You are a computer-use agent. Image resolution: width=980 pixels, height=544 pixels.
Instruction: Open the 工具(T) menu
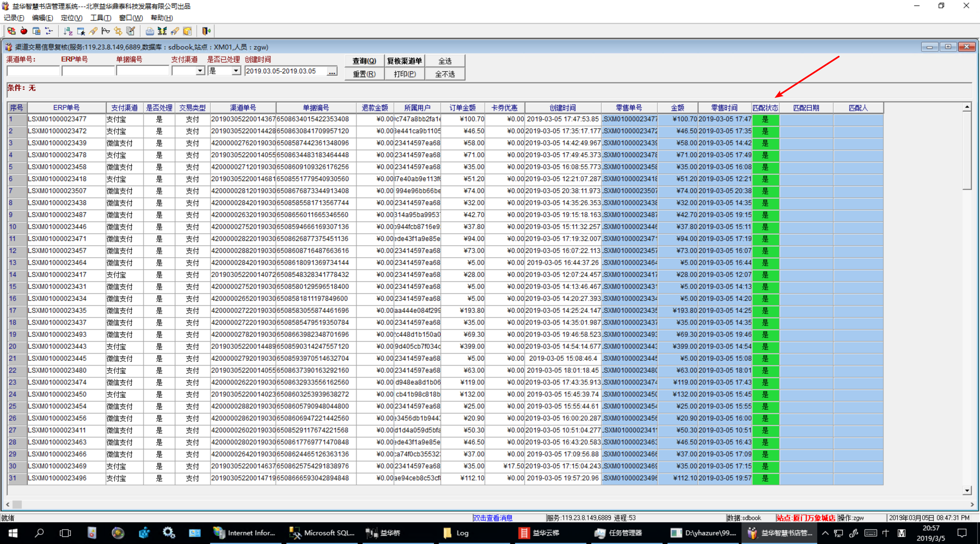pyautogui.click(x=101, y=18)
